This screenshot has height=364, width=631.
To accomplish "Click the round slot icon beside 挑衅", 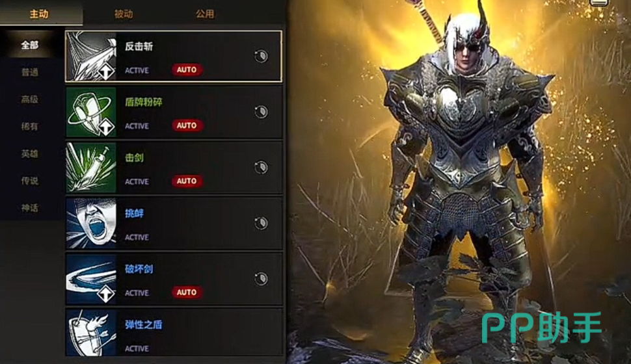I will [x=261, y=223].
